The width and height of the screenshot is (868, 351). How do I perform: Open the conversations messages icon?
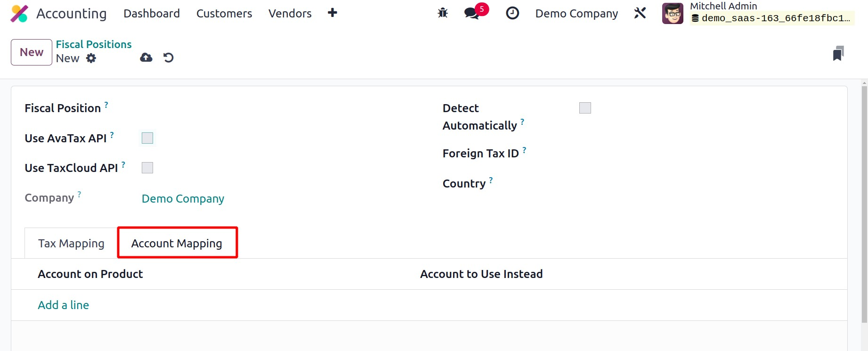click(472, 13)
